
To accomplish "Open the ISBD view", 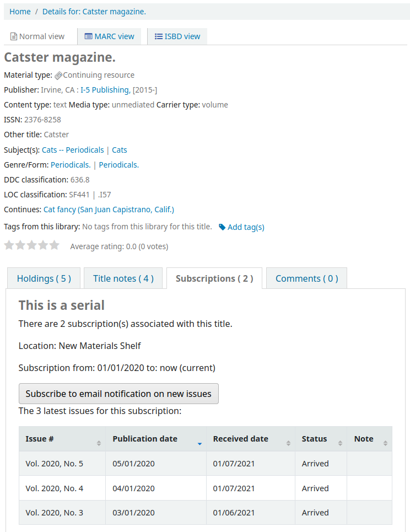I will coord(177,36).
